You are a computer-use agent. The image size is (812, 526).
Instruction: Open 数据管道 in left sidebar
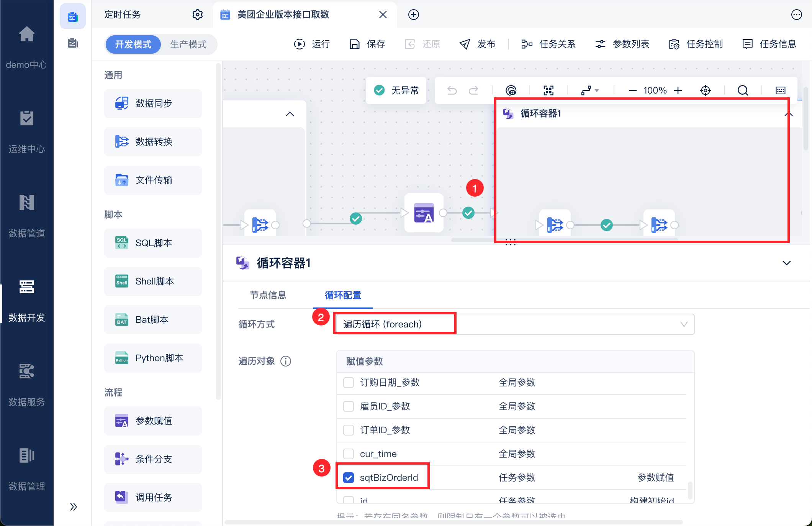[27, 215]
